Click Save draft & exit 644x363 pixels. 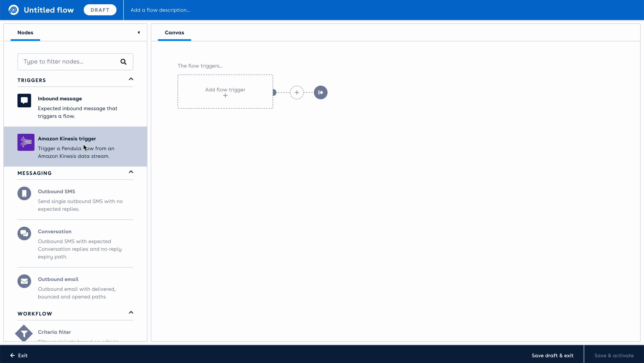(552, 356)
